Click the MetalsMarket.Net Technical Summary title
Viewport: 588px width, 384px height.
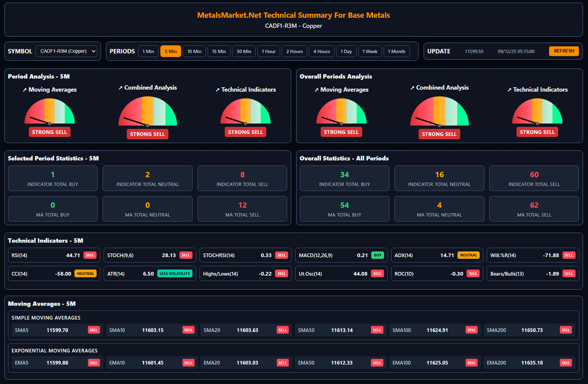[x=294, y=15]
